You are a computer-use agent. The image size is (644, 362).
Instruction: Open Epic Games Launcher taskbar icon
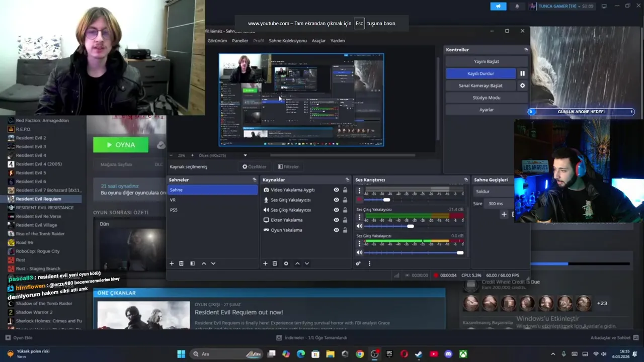pos(389,354)
